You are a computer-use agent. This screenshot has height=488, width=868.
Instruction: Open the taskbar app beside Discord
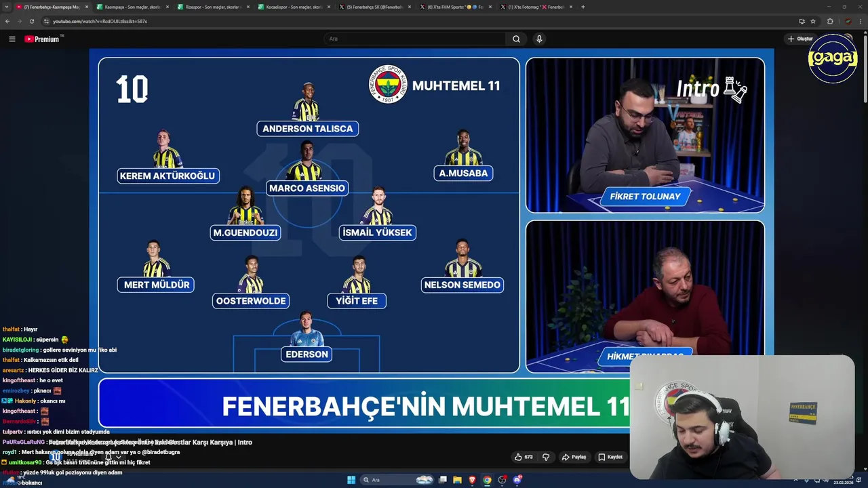tap(502, 480)
